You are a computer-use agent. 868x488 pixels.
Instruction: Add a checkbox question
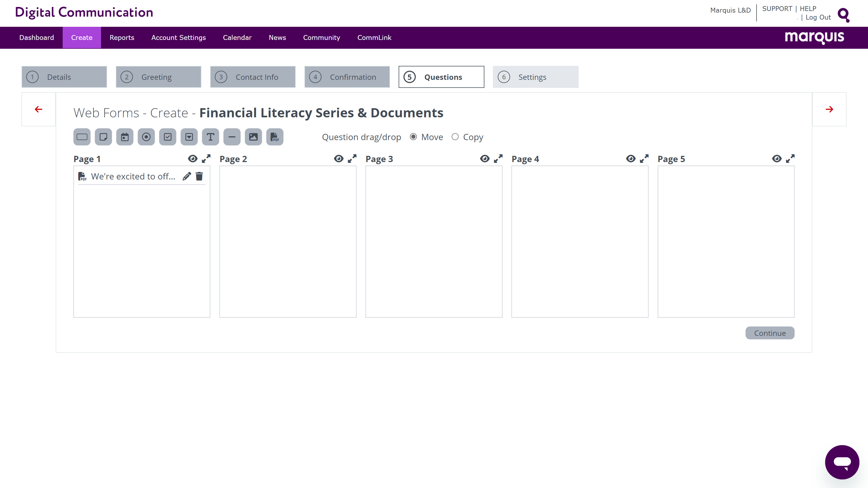(x=167, y=137)
